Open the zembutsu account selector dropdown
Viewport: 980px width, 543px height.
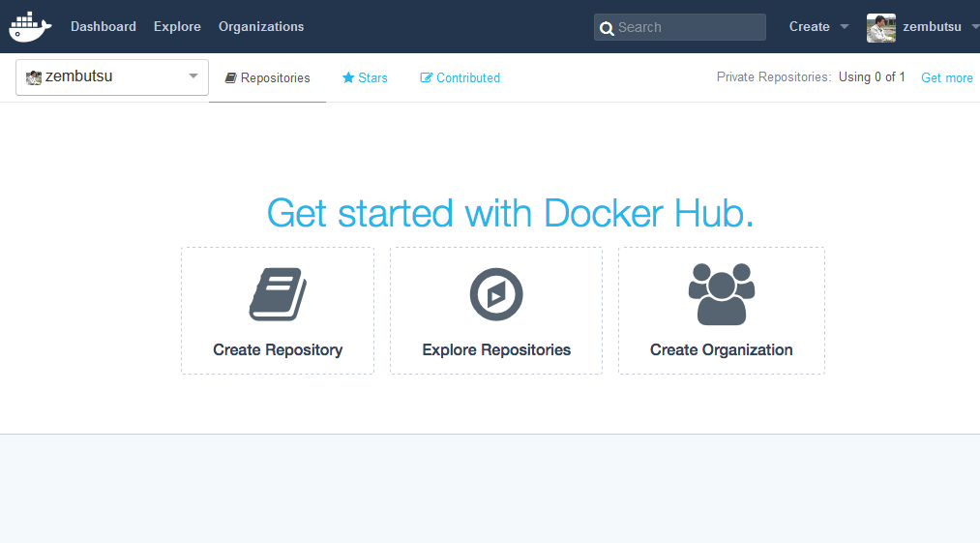pos(112,76)
